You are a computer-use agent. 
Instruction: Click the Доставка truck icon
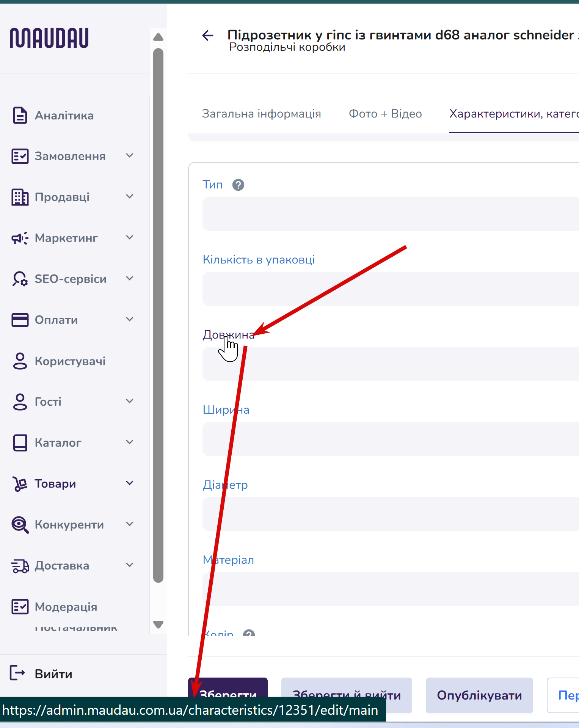(x=20, y=566)
